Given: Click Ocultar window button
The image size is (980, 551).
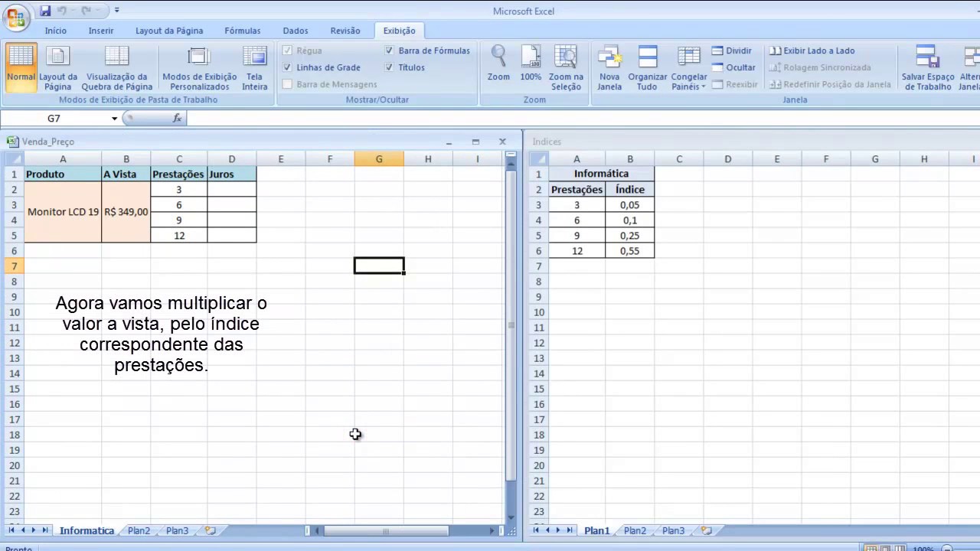Looking at the screenshot, I should tap(733, 67).
